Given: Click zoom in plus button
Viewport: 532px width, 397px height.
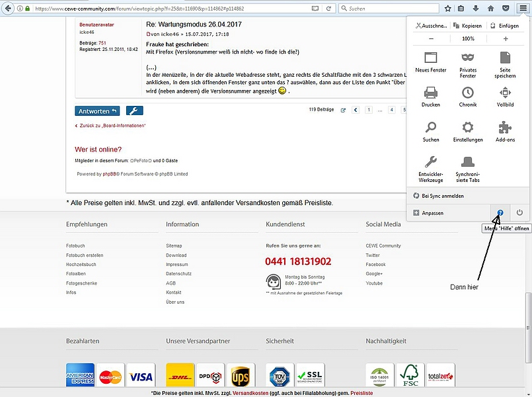Looking at the screenshot, I should coord(506,39).
